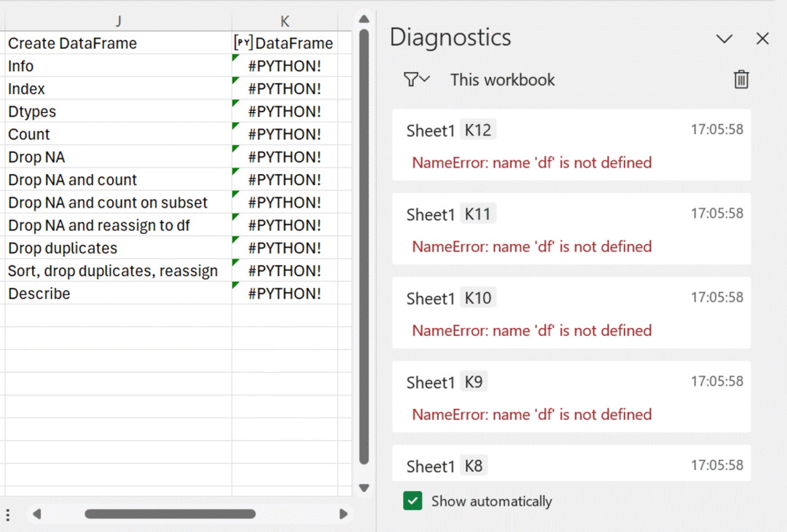Click the K9 NameError message text
This screenshot has height=532, width=787.
[x=532, y=414]
